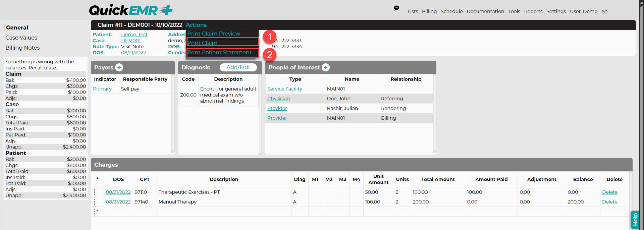Open the Case Values section
Image resolution: width=644 pixels, height=230 pixels.
pyautogui.click(x=21, y=38)
